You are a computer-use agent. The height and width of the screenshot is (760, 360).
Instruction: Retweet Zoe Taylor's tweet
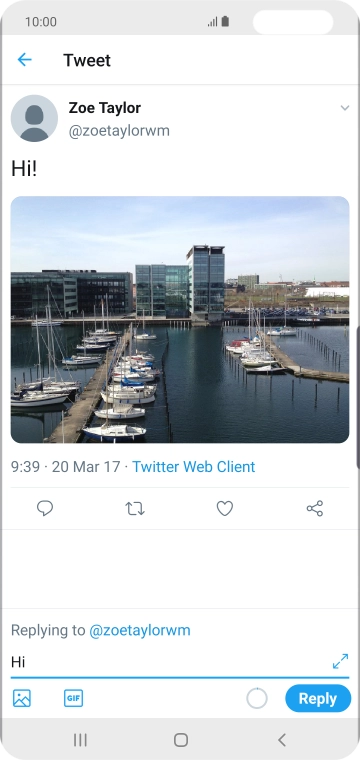135,508
